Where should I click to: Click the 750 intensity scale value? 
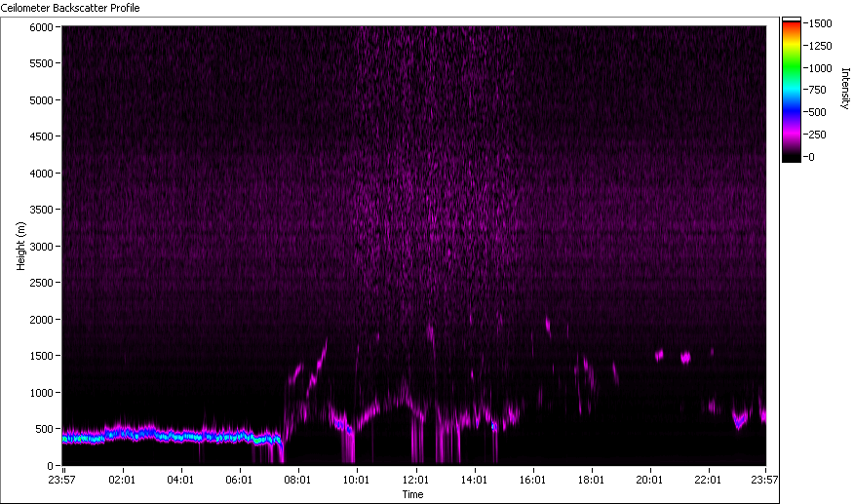(x=818, y=90)
